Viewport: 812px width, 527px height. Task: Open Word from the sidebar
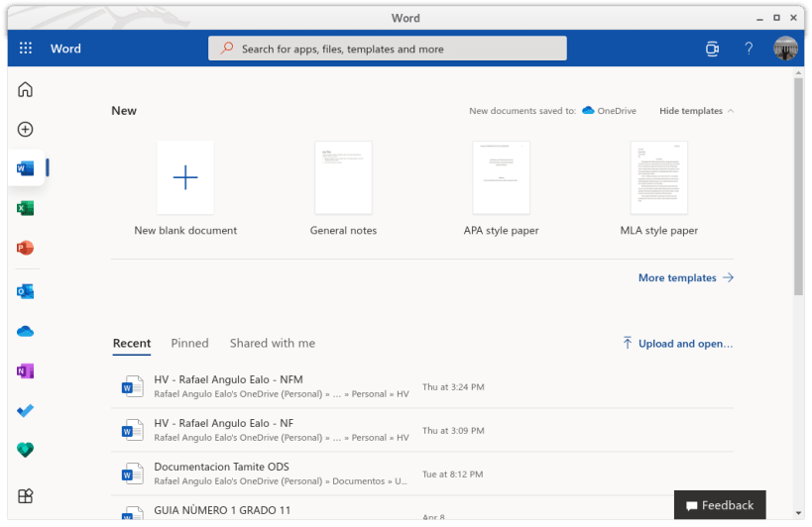(25, 168)
